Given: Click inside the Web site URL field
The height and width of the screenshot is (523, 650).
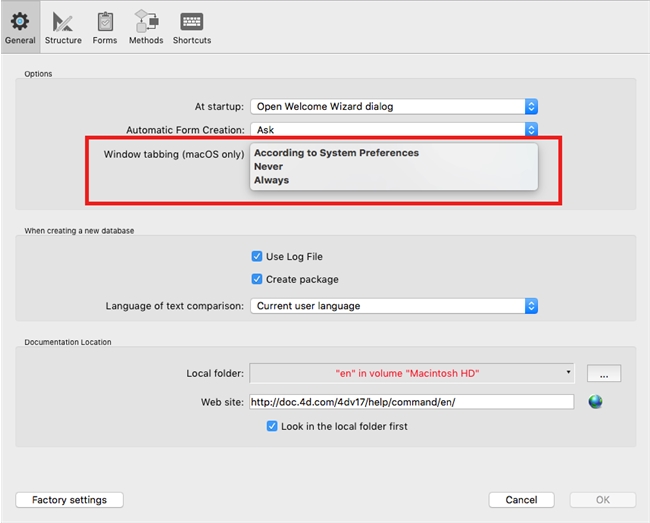Looking at the screenshot, I should (x=412, y=402).
